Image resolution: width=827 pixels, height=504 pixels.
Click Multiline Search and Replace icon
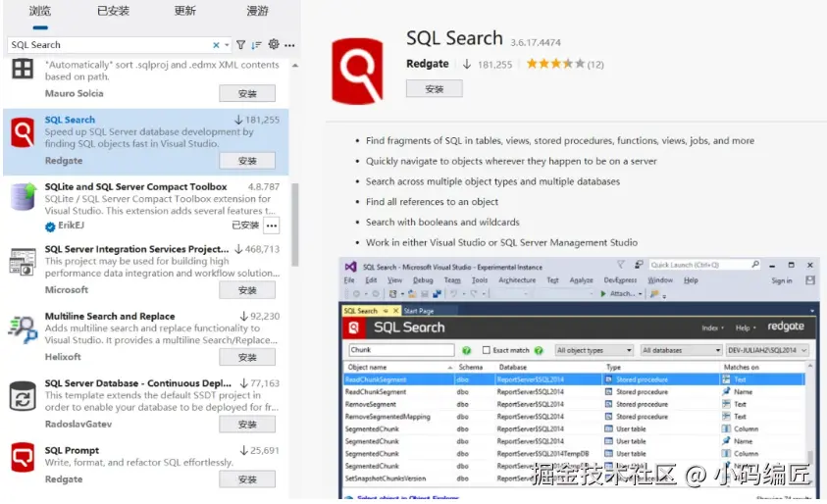pyautogui.click(x=23, y=328)
